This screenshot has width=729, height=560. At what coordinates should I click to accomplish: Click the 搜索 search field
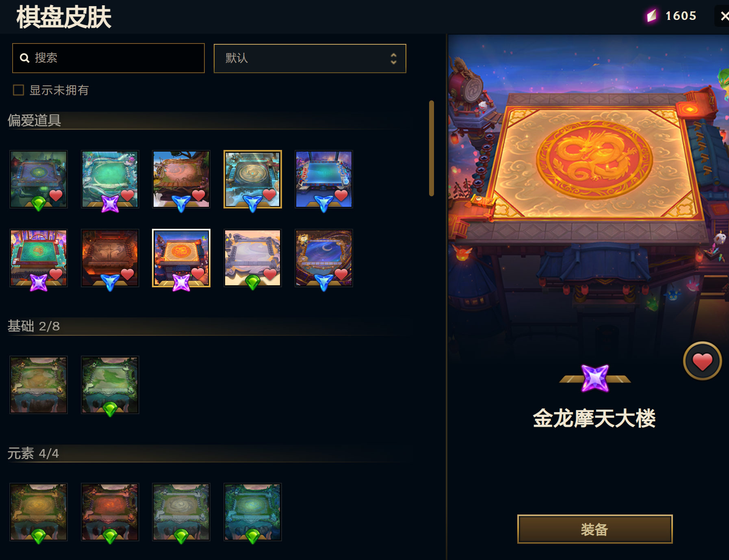click(x=108, y=58)
